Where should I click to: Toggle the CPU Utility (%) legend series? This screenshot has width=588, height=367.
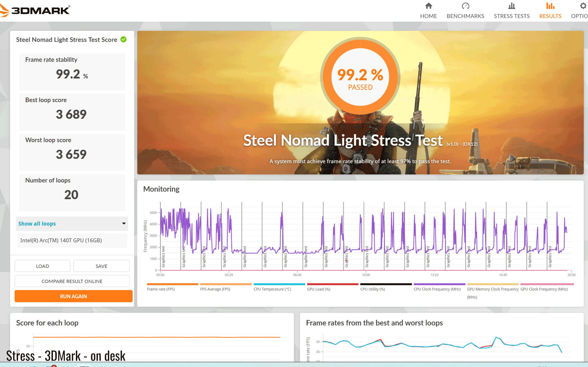coord(386,287)
